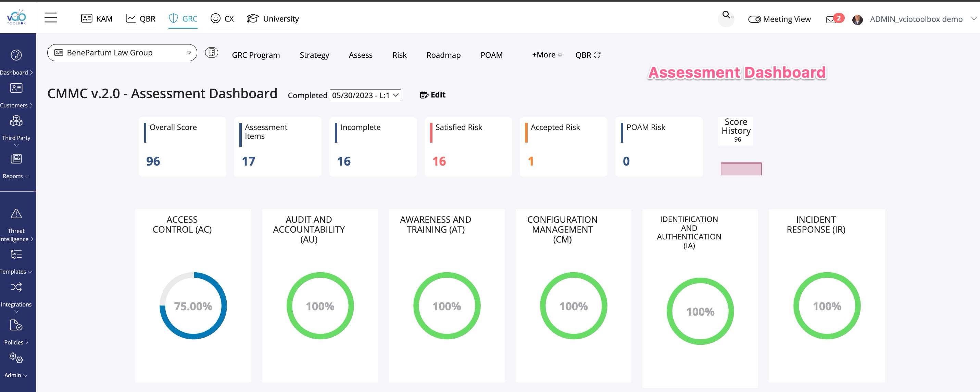This screenshot has height=392, width=980.
Task: Click the Edit button
Action: [x=432, y=95]
